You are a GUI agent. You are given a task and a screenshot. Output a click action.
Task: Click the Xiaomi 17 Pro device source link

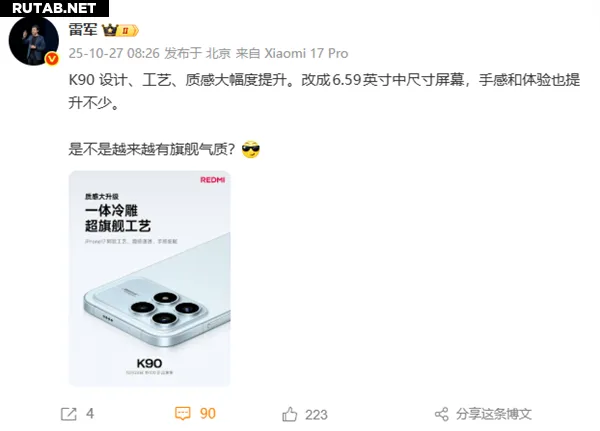(306, 53)
